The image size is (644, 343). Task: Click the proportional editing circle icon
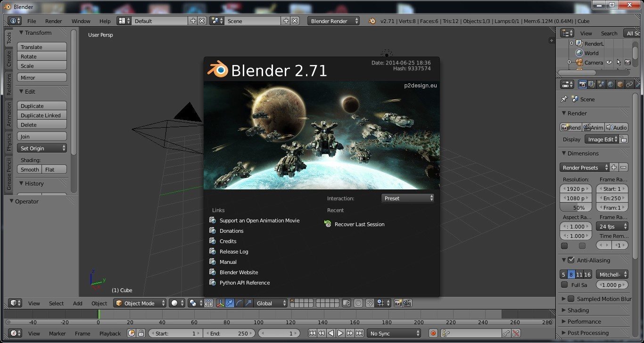(358, 303)
